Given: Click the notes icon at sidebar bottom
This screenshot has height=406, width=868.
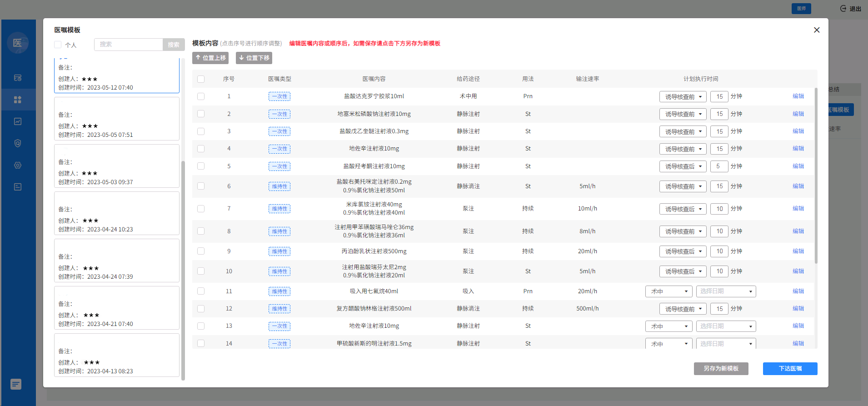Looking at the screenshot, I should (x=16, y=384).
